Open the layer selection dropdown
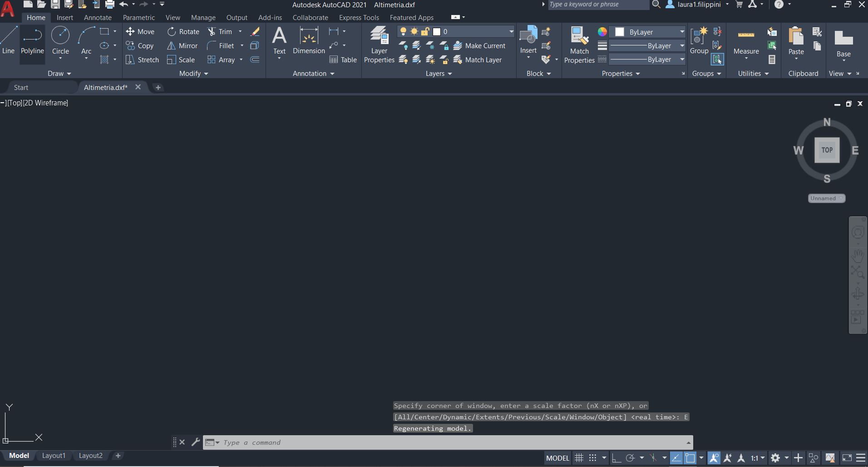Viewport: 868px width, 467px height. coord(511,31)
